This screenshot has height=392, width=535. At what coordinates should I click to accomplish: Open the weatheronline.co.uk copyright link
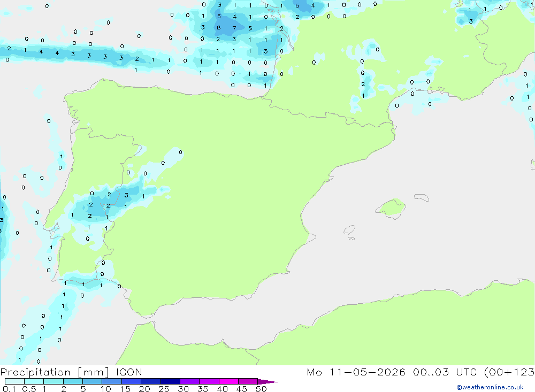pos(490,387)
